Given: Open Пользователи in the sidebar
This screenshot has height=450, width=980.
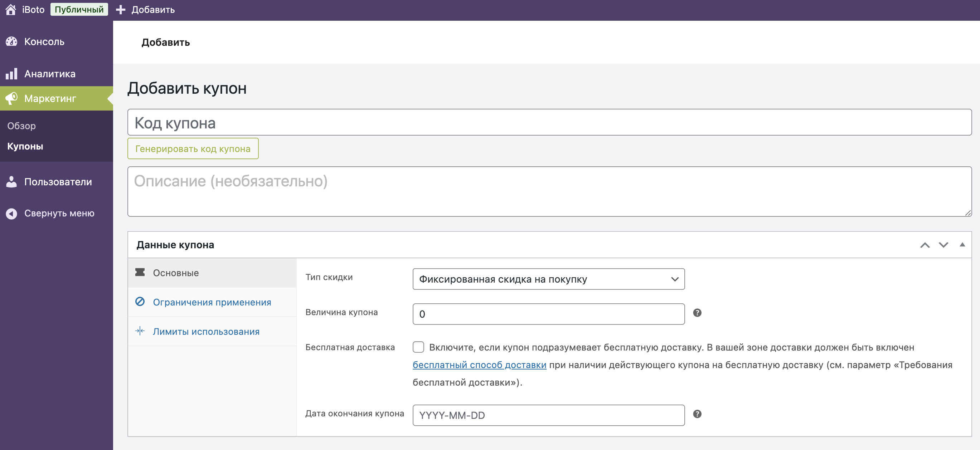Looking at the screenshot, I should pos(56,182).
